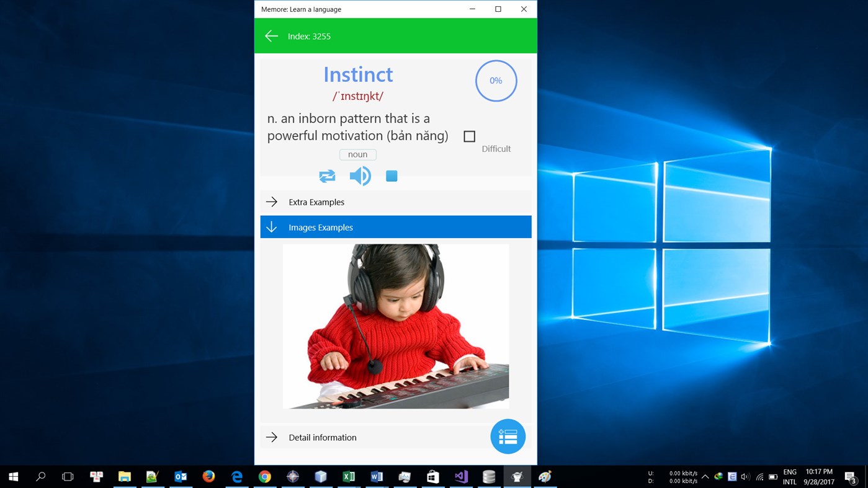
Task: Click the 0% progress circle
Action: point(496,81)
